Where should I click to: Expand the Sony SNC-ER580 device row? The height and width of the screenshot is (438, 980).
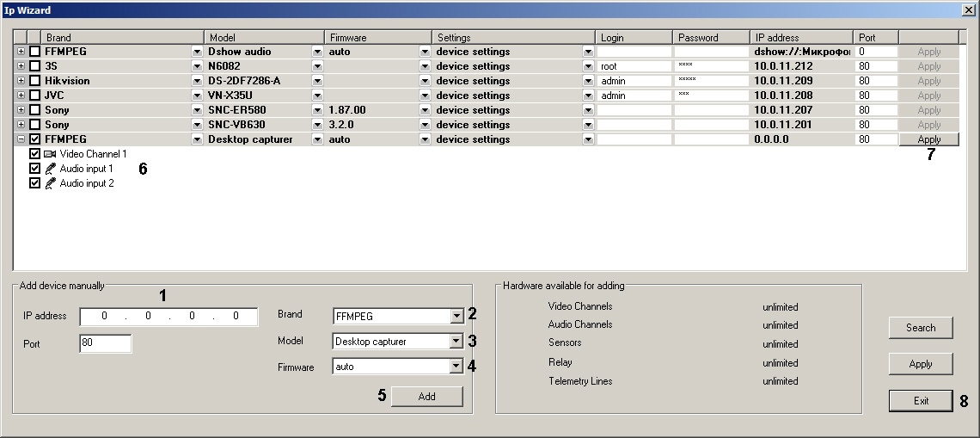(21, 110)
